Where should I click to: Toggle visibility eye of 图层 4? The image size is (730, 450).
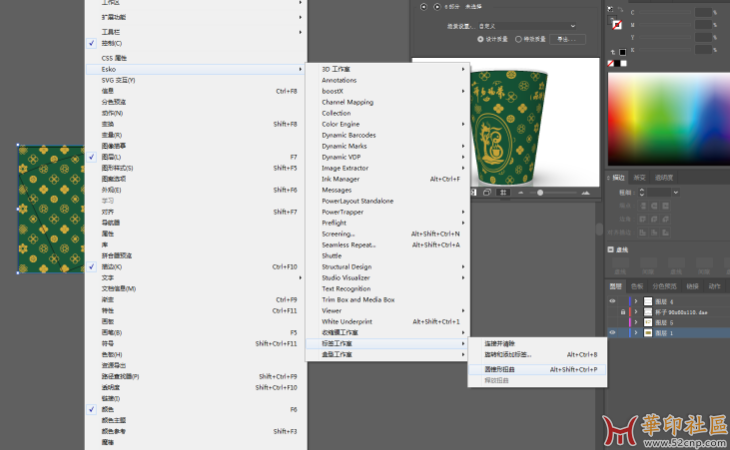(611, 300)
